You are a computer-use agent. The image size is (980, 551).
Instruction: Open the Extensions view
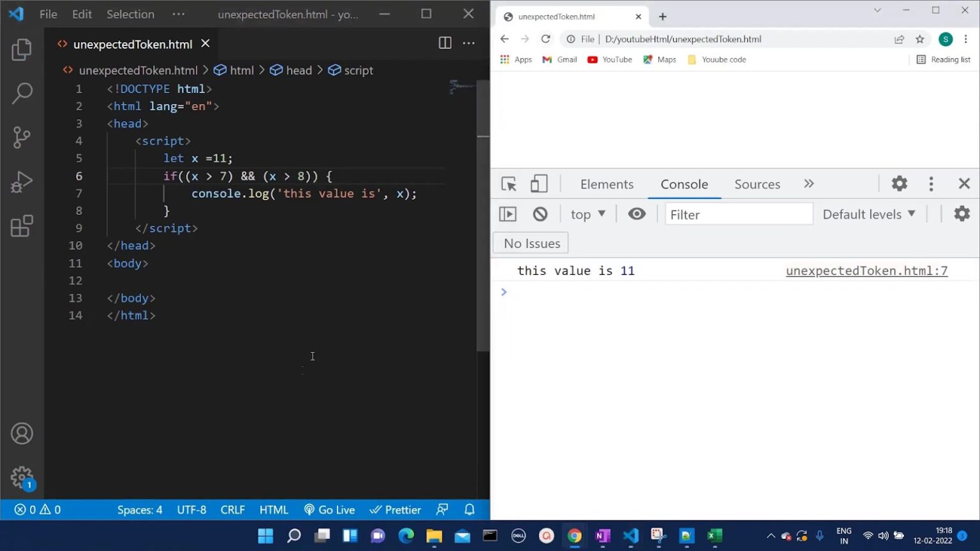[22, 226]
